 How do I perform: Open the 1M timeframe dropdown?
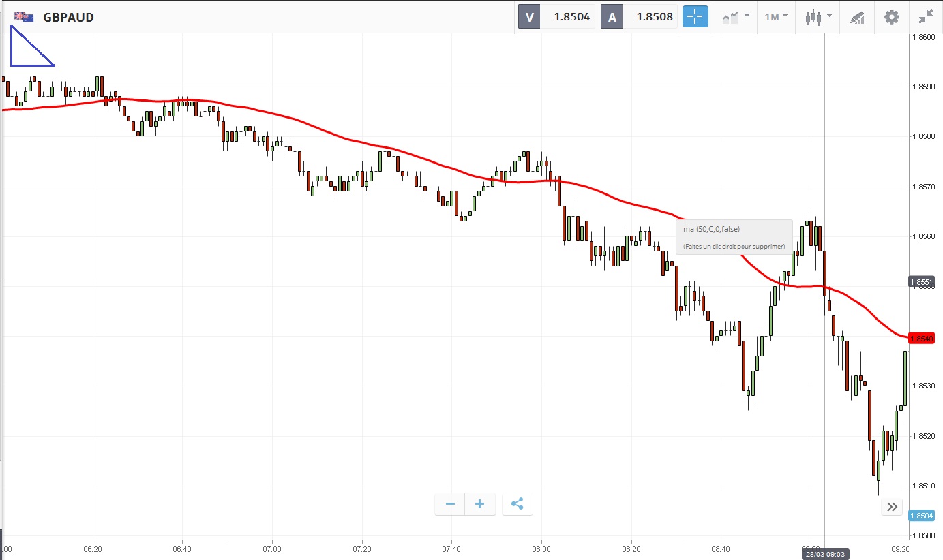[776, 17]
